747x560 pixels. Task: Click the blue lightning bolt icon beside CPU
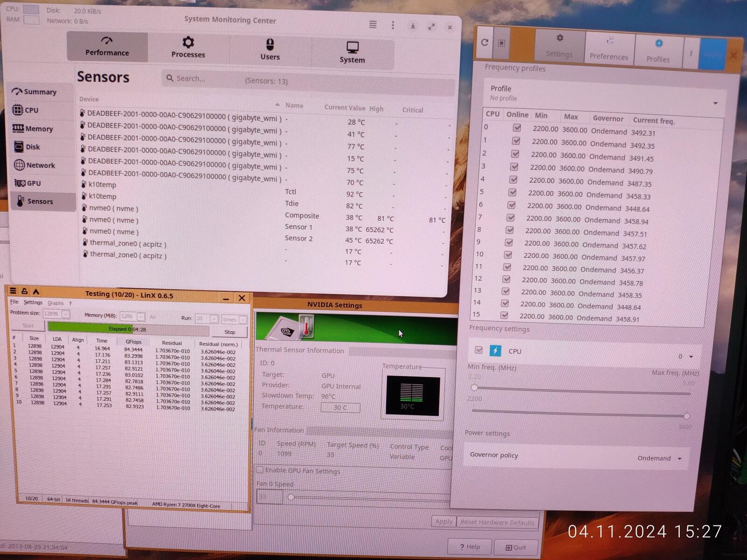495,350
